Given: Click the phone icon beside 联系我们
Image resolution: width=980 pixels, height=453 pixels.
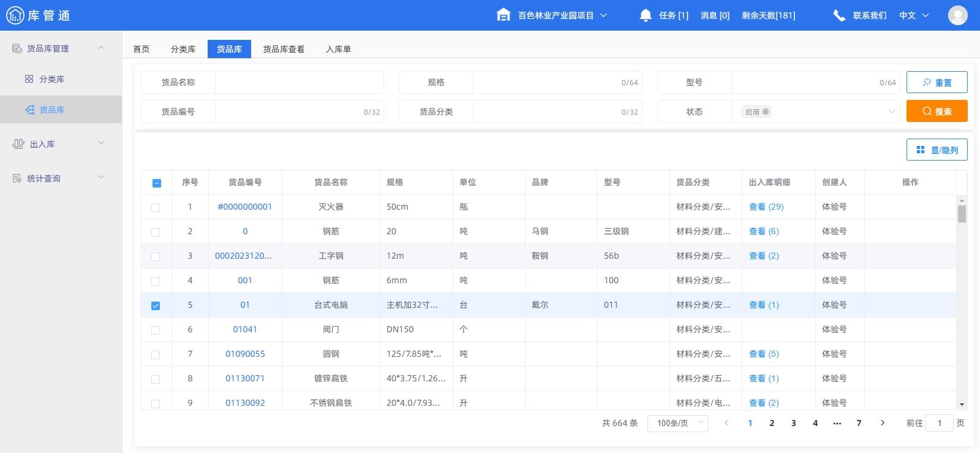Looking at the screenshot, I should [x=839, y=15].
